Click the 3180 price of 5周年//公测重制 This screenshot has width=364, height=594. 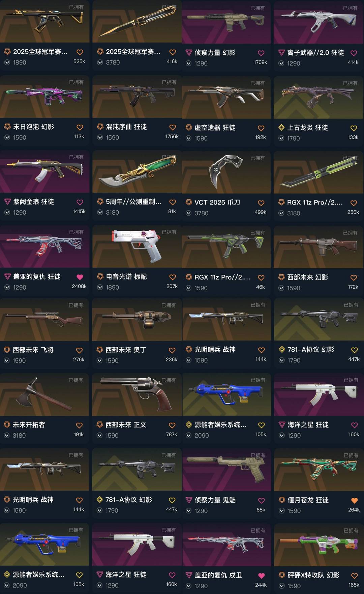(x=112, y=213)
